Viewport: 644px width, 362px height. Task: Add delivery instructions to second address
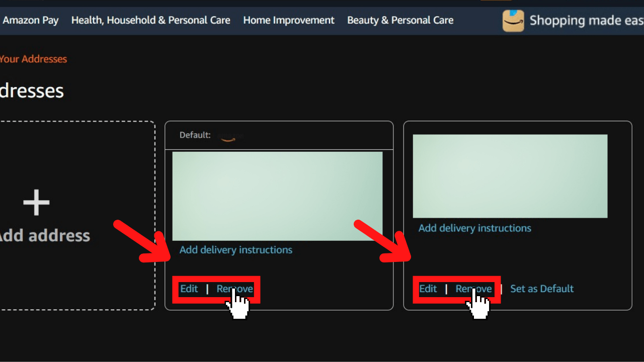474,228
